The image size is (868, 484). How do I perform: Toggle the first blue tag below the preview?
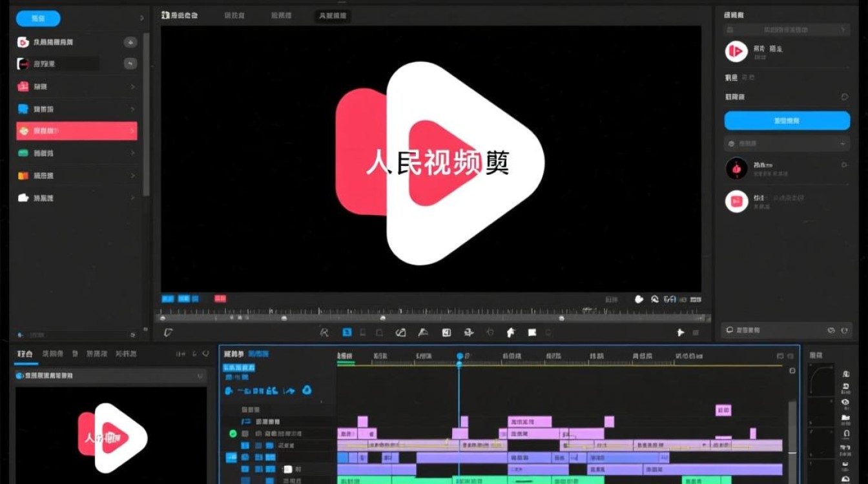pyautogui.click(x=167, y=299)
